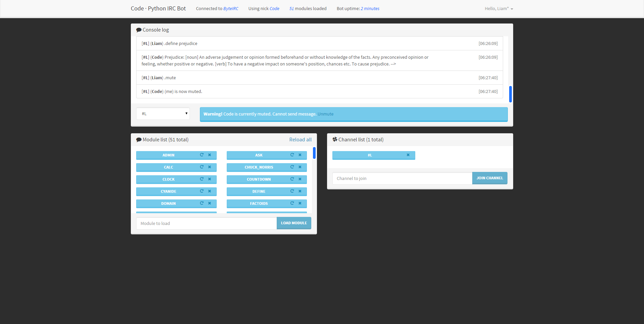
Task: Reload the CYANIDE module
Action: tap(202, 191)
